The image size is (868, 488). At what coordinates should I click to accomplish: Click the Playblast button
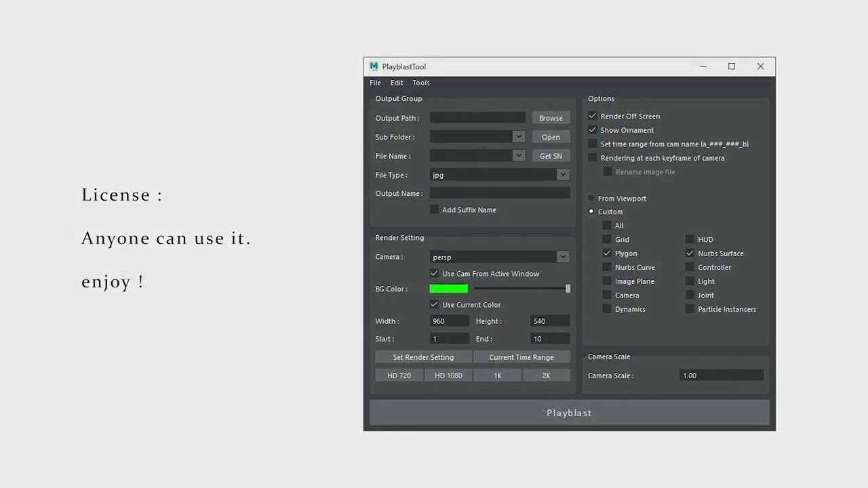point(569,412)
